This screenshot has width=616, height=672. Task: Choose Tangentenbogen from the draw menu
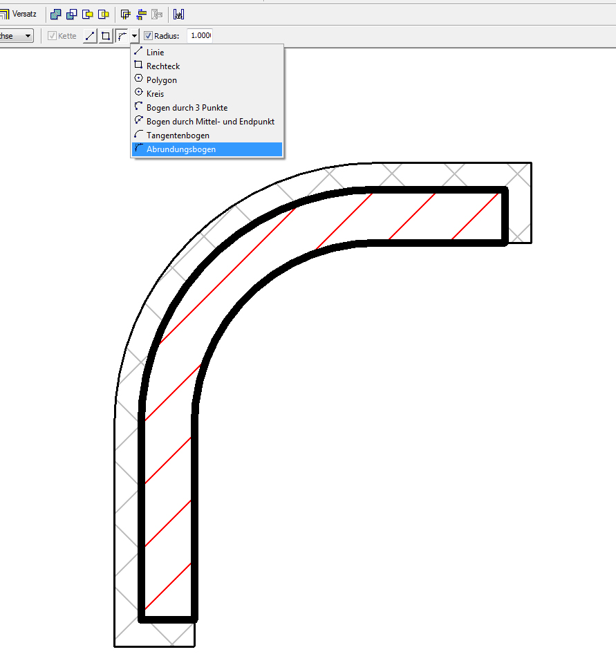pyautogui.click(x=207, y=136)
